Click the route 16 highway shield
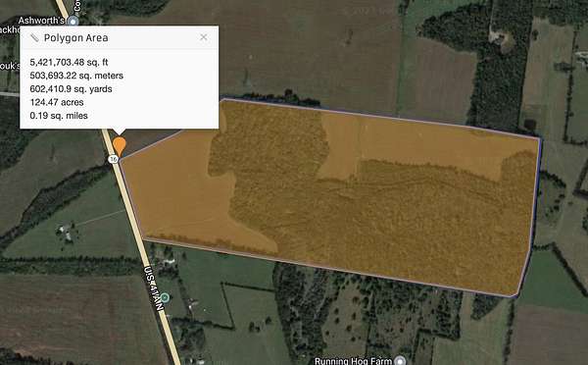This screenshot has height=365, width=588. (x=113, y=159)
